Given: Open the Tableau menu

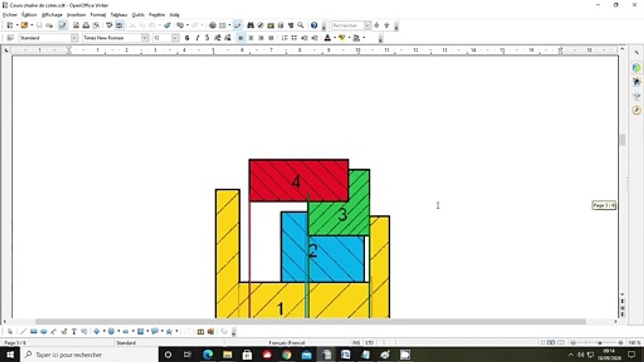Looking at the screenshot, I should [119, 15].
